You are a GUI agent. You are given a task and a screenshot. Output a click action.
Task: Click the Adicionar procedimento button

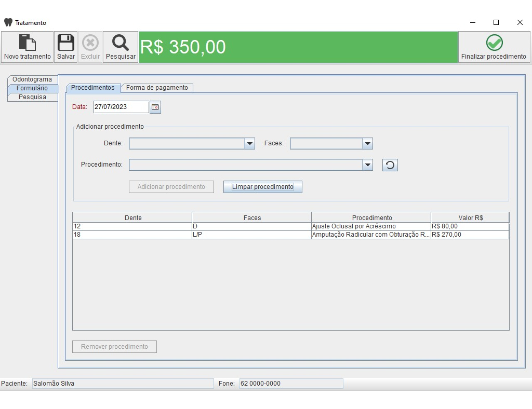(x=171, y=187)
